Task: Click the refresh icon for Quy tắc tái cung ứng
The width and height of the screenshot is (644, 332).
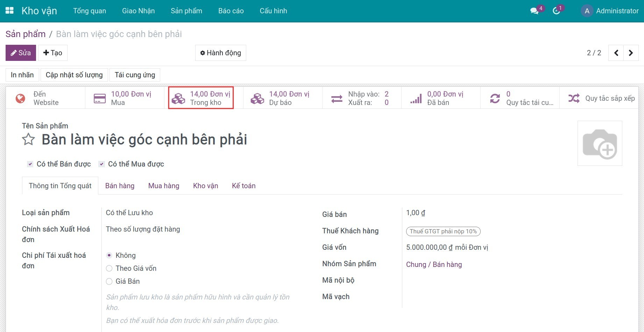Action: (495, 99)
